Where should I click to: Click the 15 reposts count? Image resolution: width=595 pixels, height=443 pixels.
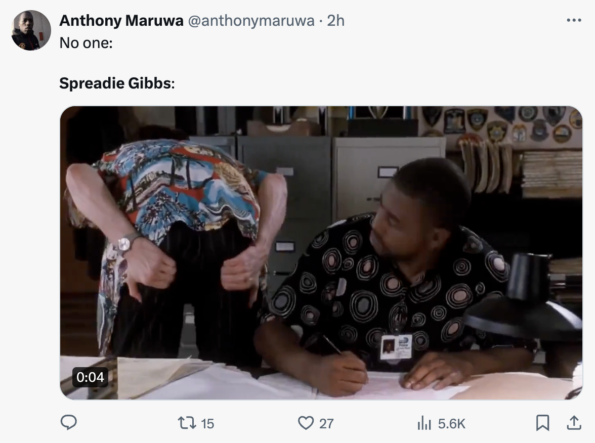(x=208, y=423)
